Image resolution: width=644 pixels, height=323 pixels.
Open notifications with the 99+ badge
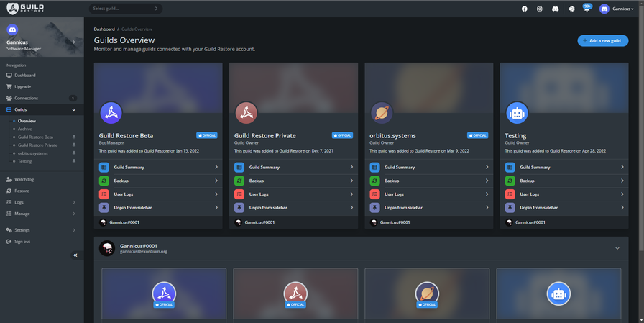(x=587, y=8)
